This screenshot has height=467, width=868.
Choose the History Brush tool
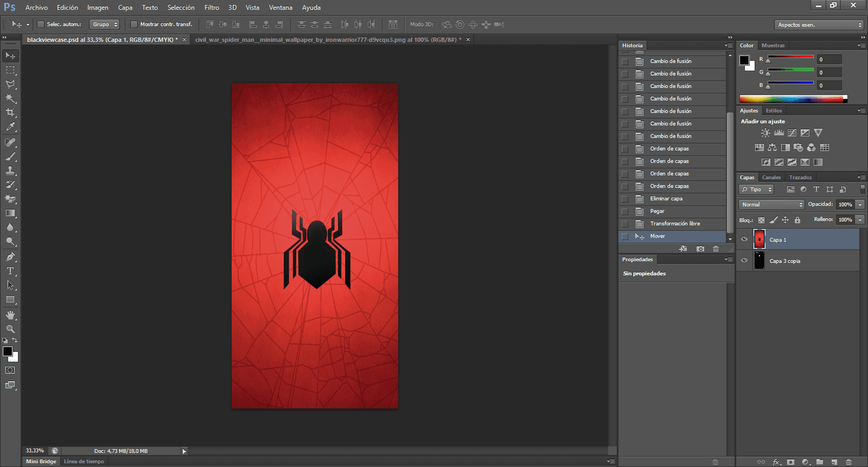coord(10,185)
